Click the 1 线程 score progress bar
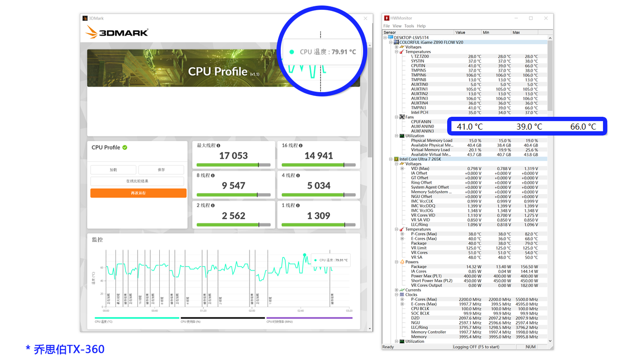The width and height of the screenshot is (637, 364). click(318, 225)
